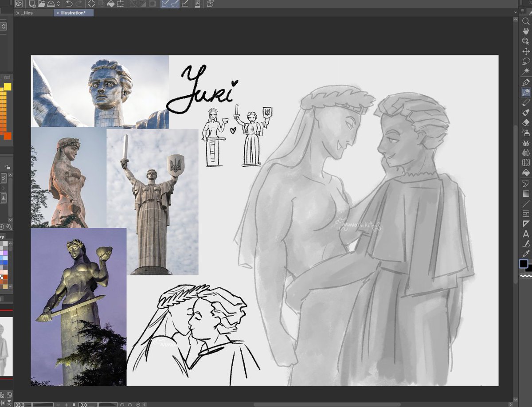The width and height of the screenshot is (532, 407).
Task: Select the Hand move tool
Action: [x=526, y=31]
